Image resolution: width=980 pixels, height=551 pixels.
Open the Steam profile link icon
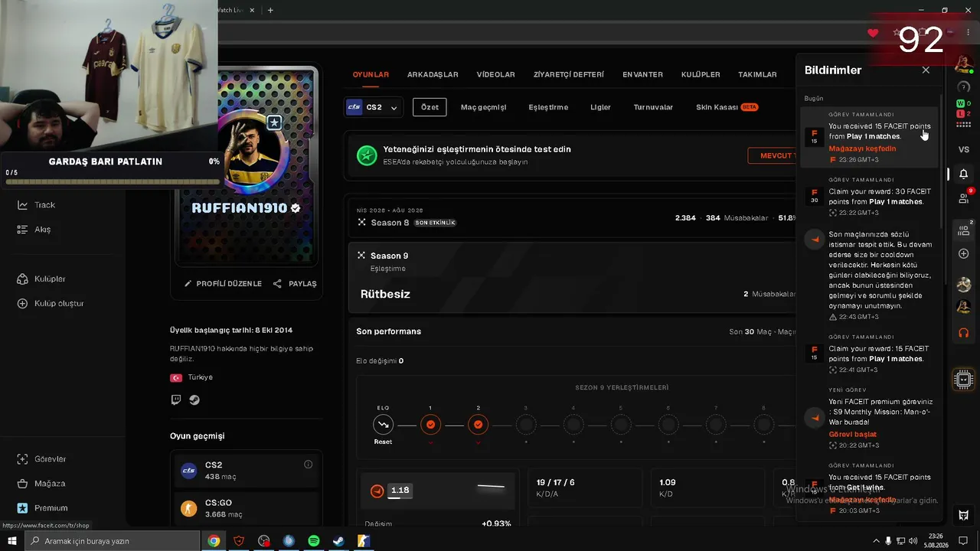click(x=194, y=399)
